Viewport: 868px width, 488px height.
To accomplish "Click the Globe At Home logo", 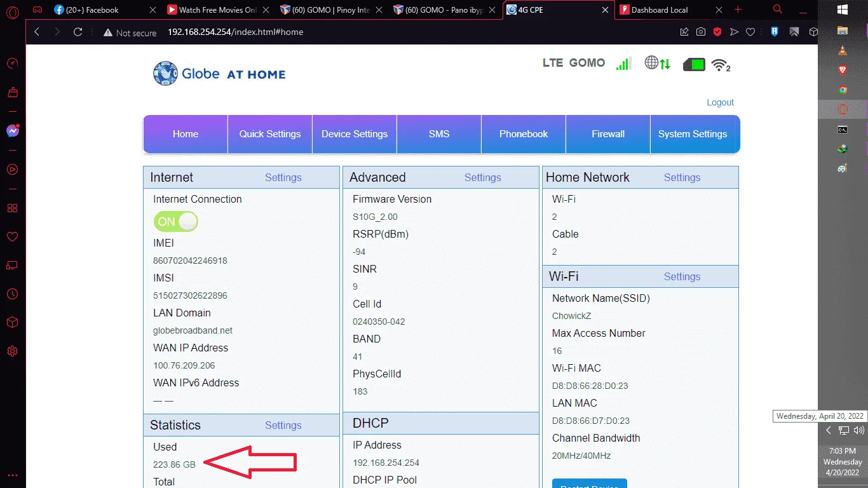I will click(x=219, y=74).
